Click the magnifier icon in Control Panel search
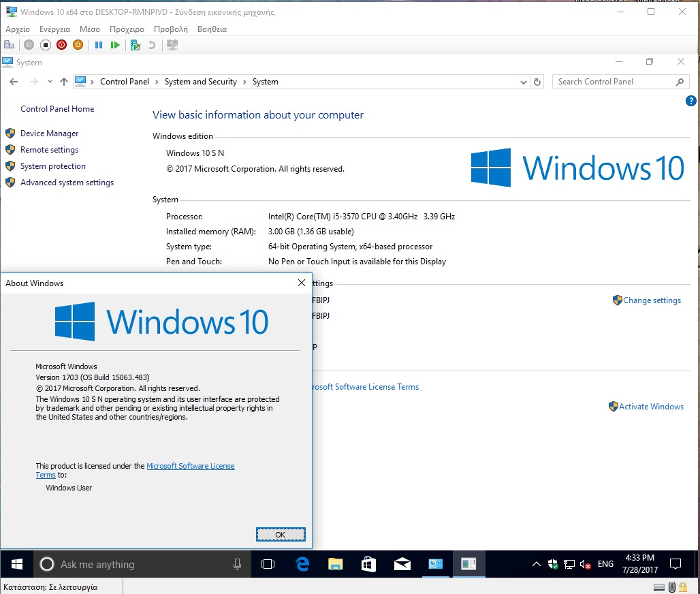 (x=680, y=82)
